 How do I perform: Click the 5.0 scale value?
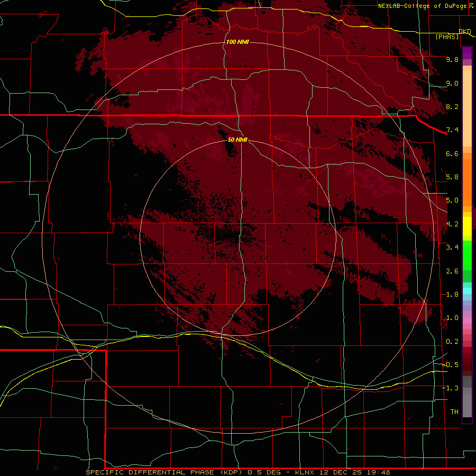(x=452, y=200)
